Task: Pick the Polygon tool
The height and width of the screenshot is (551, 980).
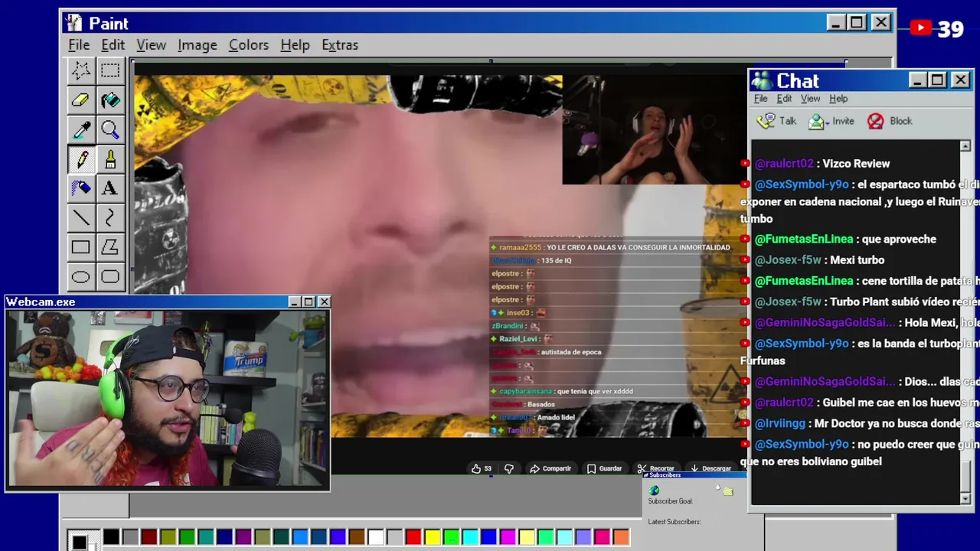Action: (109, 247)
